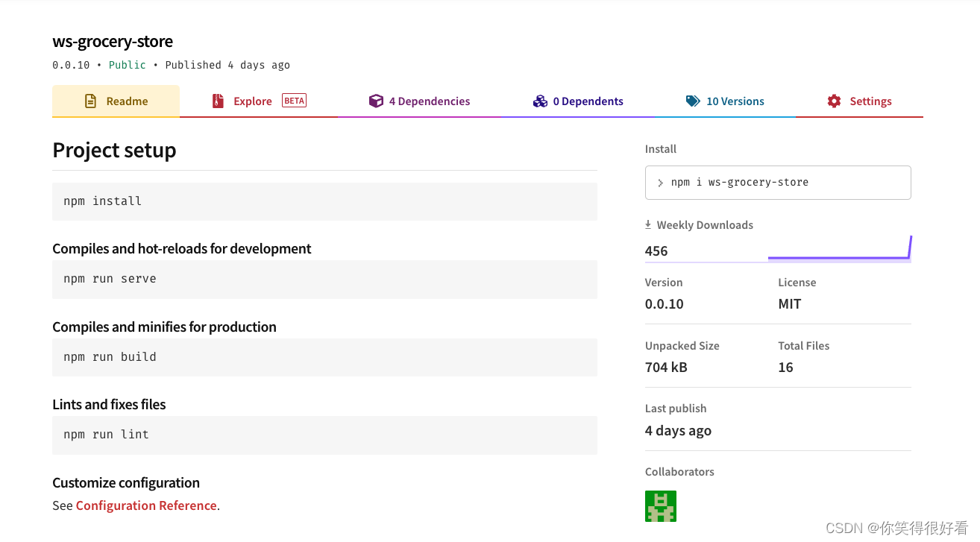
Task: Click the Collaborators label
Action: tap(679, 472)
